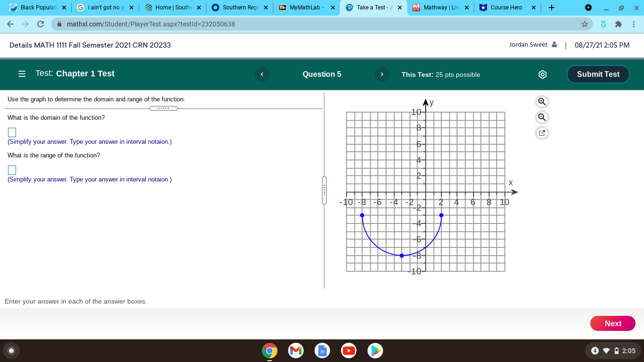Open the test navigation hamburger menu
This screenshot has height=362, width=644.
coord(22,74)
